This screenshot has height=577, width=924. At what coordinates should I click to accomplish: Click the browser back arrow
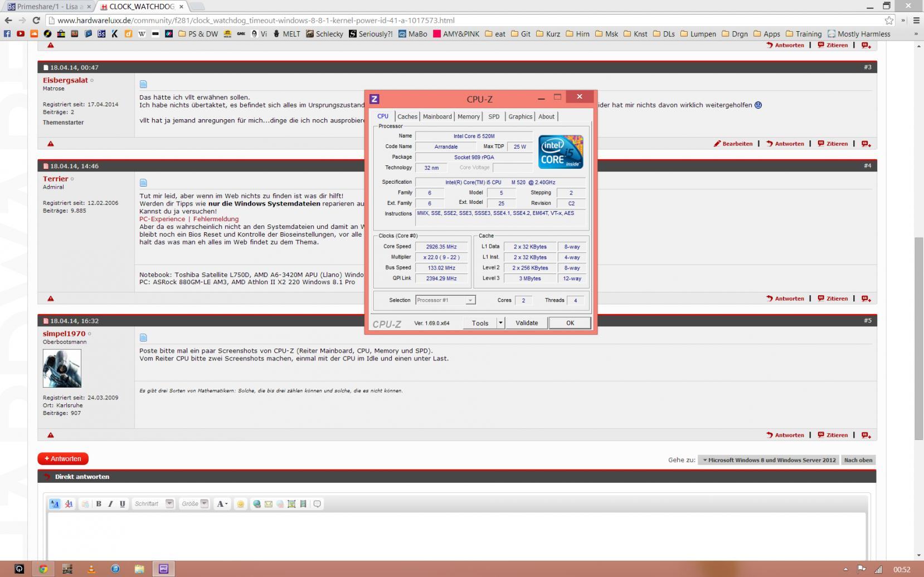pyautogui.click(x=8, y=20)
